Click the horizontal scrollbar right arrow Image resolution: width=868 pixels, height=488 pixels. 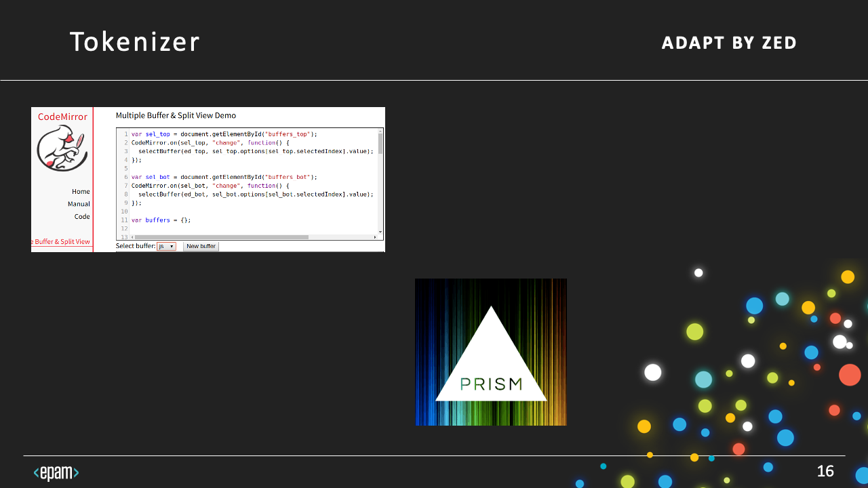tap(375, 237)
